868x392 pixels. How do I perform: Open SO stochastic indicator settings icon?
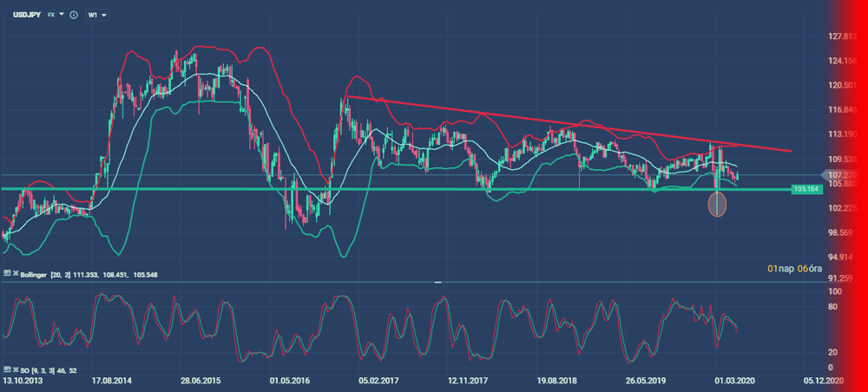7,370
